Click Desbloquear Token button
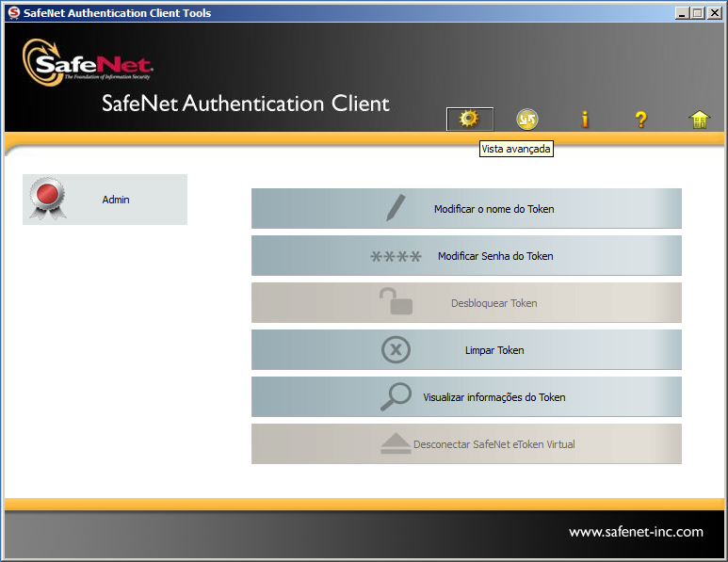Viewport: 728px width, 562px height. (x=466, y=302)
